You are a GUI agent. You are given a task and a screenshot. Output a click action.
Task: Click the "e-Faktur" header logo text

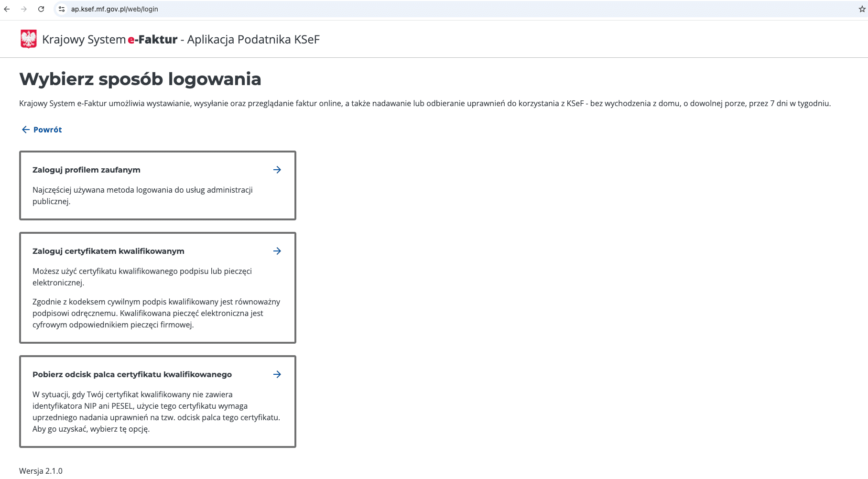coord(152,39)
